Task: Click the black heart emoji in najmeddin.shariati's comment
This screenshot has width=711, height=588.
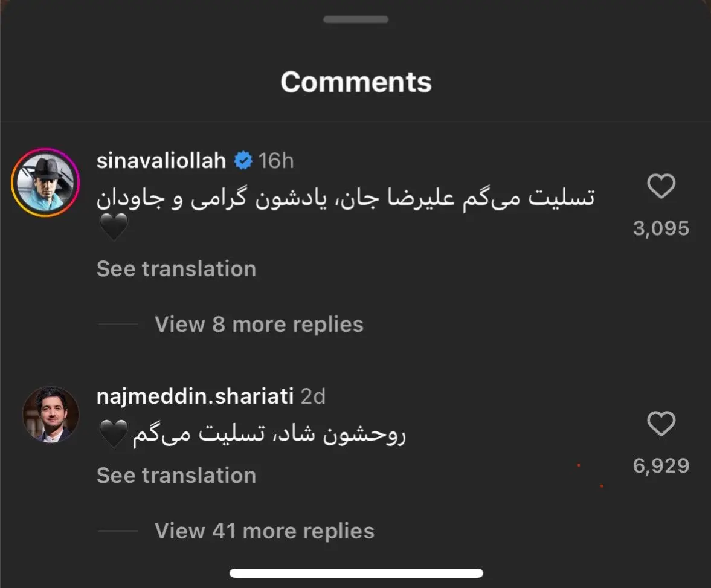Action: click(113, 435)
